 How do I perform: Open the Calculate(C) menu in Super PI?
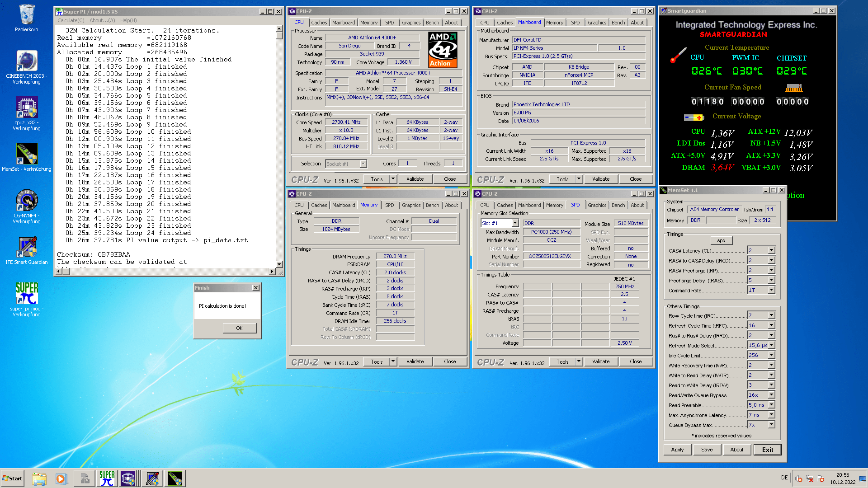pyautogui.click(x=71, y=20)
